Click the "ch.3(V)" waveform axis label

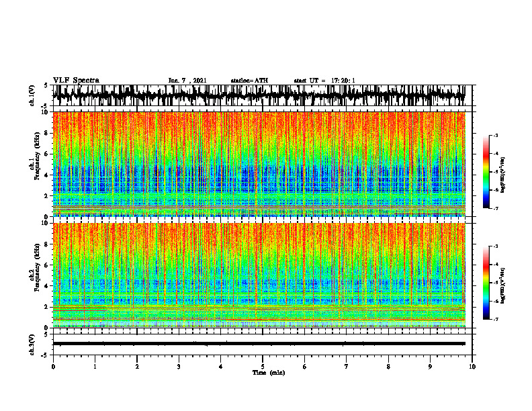(x=32, y=345)
